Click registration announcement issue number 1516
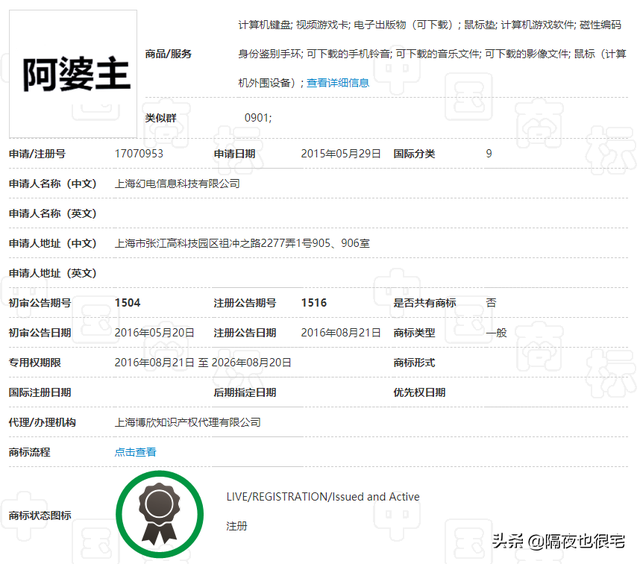The image size is (640, 564). pos(314,303)
